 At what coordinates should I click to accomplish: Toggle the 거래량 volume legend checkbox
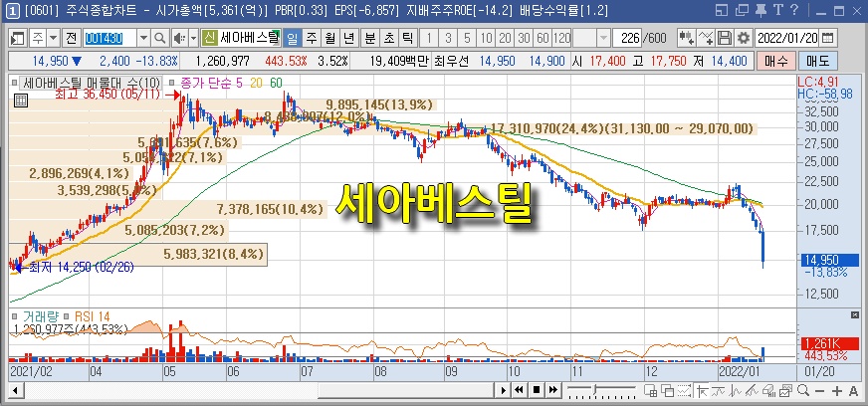pyautogui.click(x=14, y=316)
